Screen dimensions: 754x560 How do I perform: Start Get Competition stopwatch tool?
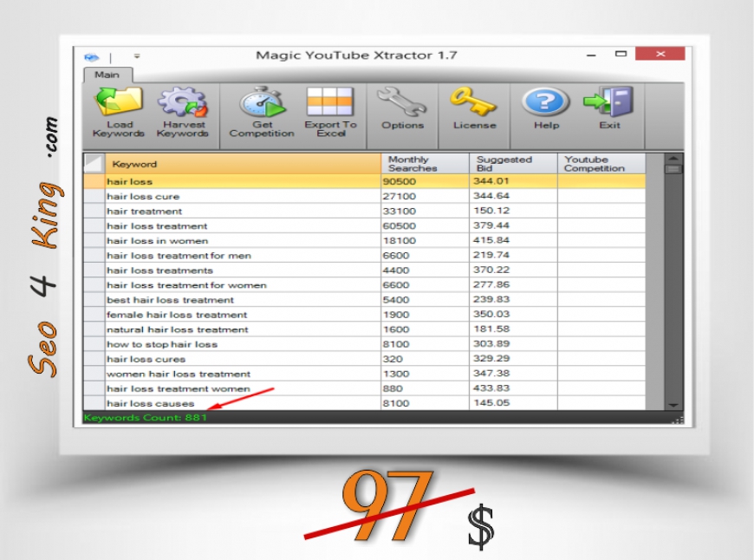pyautogui.click(x=262, y=101)
